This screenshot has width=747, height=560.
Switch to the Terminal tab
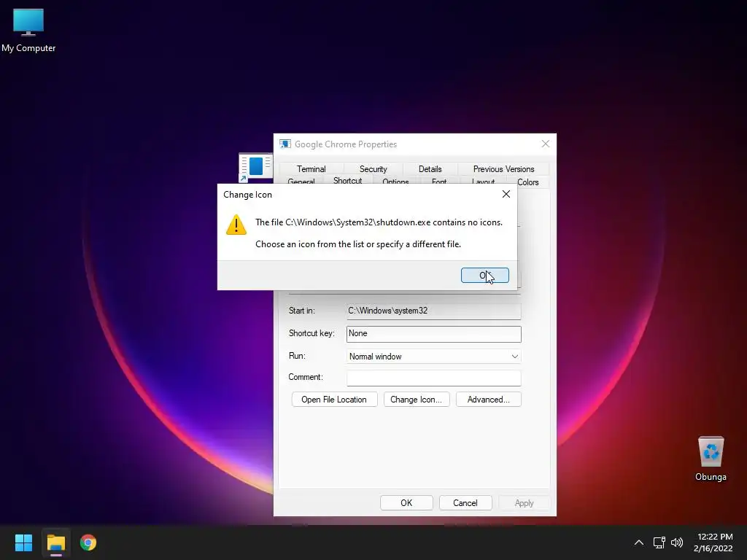[x=311, y=169]
